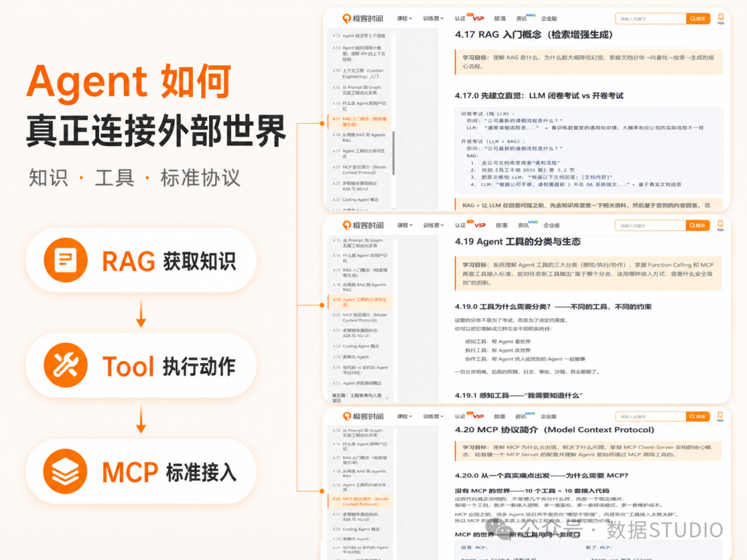This screenshot has width=747, height=560.
Task: Open the VIP menu item on the 4.17 RAG page
Action: (478, 19)
